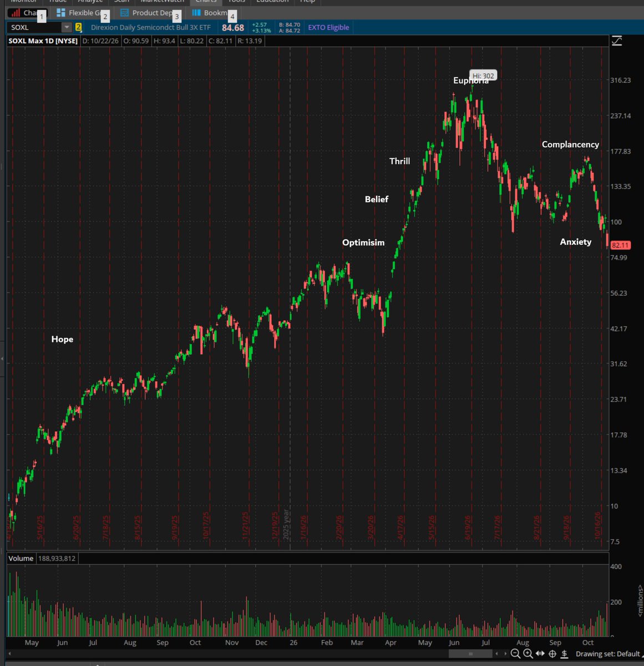Click the scroll left arrow beside scrollbar
The height and width of the screenshot is (666, 644).
[496, 654]
